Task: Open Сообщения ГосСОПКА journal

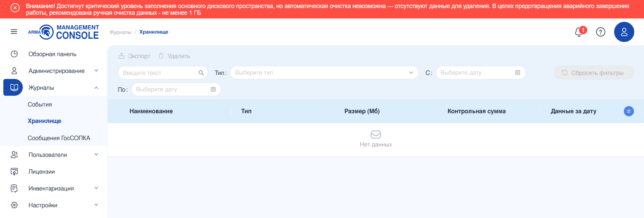Action: (59, 138)
